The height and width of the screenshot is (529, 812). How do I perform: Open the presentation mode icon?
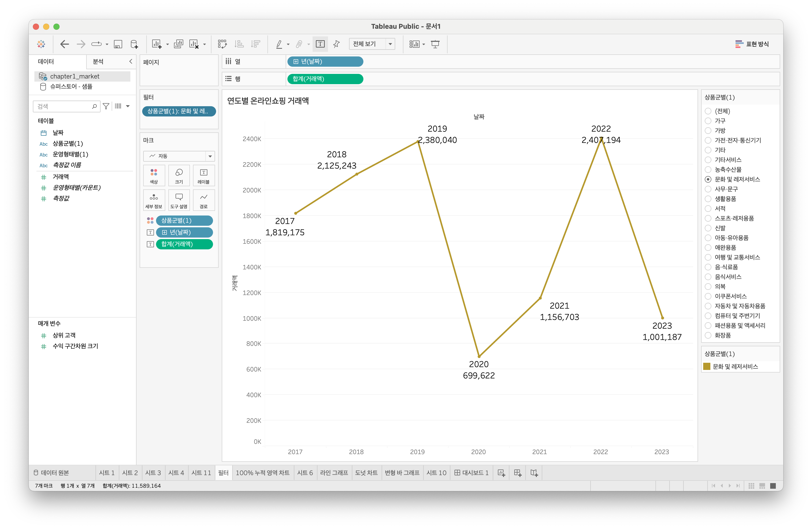(435, 44)
